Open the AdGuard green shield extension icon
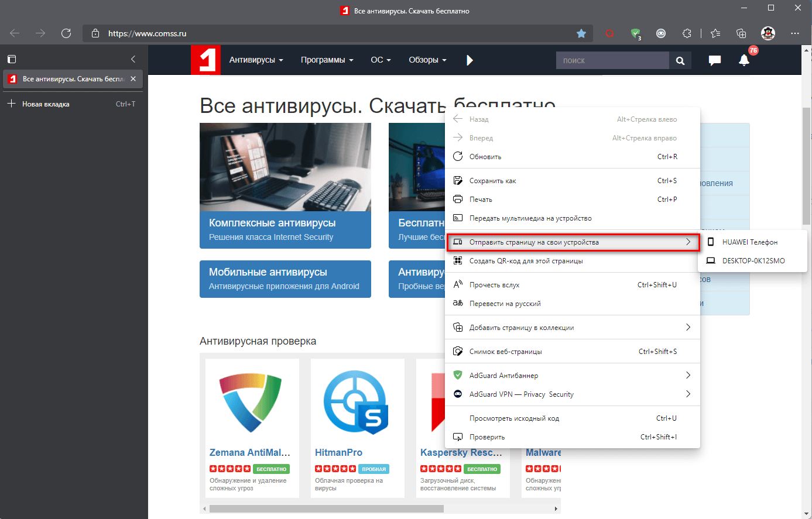812x519 pixels. coord(635,34)
